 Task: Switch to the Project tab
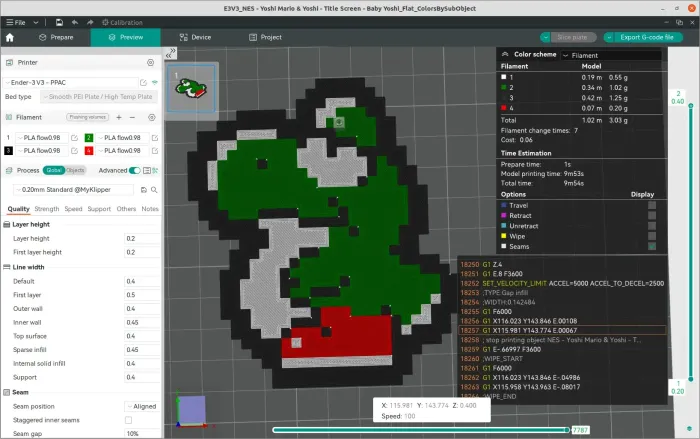[x=266, y=38]
